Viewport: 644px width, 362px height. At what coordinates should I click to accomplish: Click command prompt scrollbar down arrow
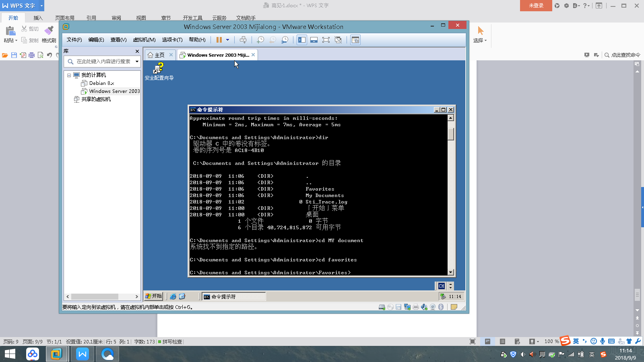point(451,272)
